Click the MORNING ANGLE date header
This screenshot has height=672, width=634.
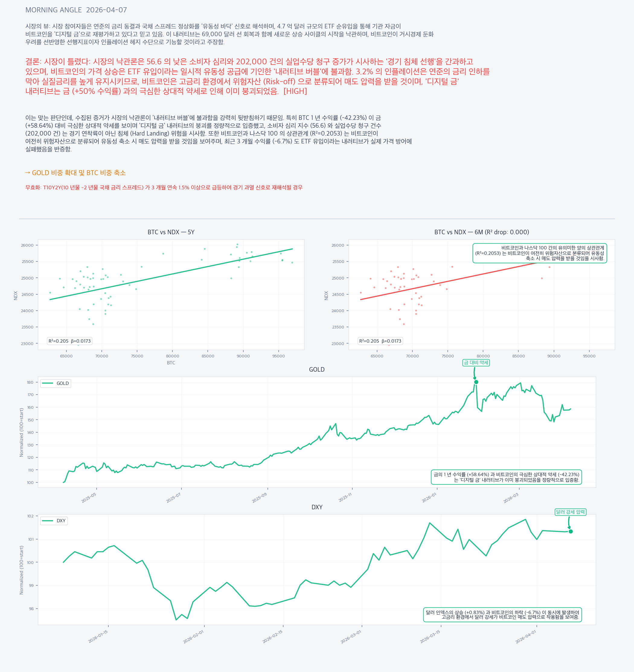pyautogui.click(x=76, y=10)
